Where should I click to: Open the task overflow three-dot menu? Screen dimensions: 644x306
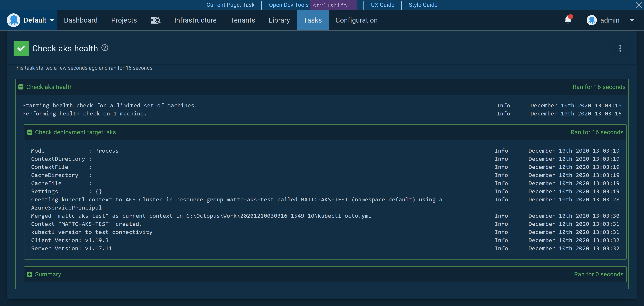click(620, 48)
